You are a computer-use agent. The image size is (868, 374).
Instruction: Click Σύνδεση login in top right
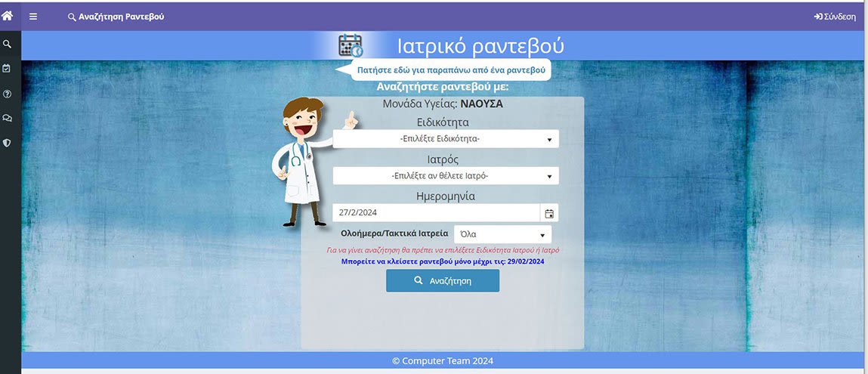[x=834, y=17]
